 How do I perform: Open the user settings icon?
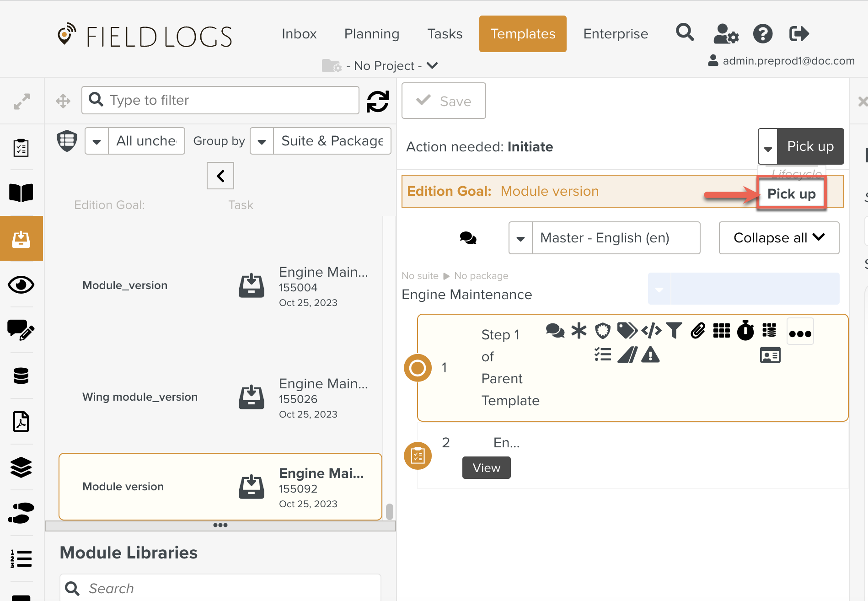tap(725, 34)
